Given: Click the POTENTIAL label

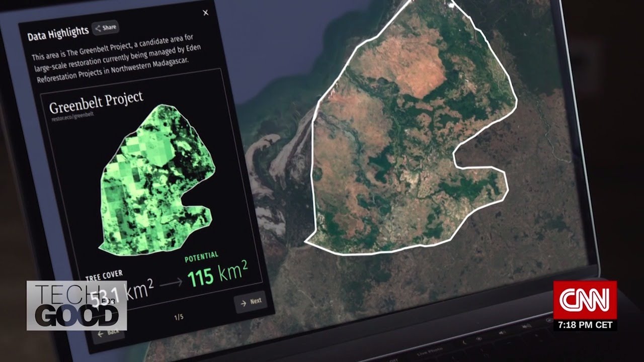Looking at the screenshot, I should coord(201,257).
